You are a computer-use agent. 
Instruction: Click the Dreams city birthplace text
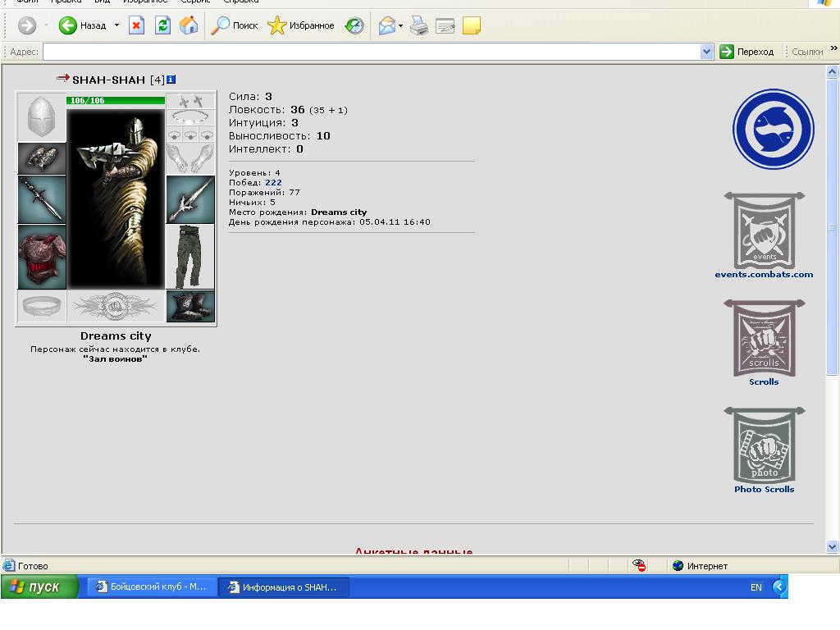click(x=339, y=212)
